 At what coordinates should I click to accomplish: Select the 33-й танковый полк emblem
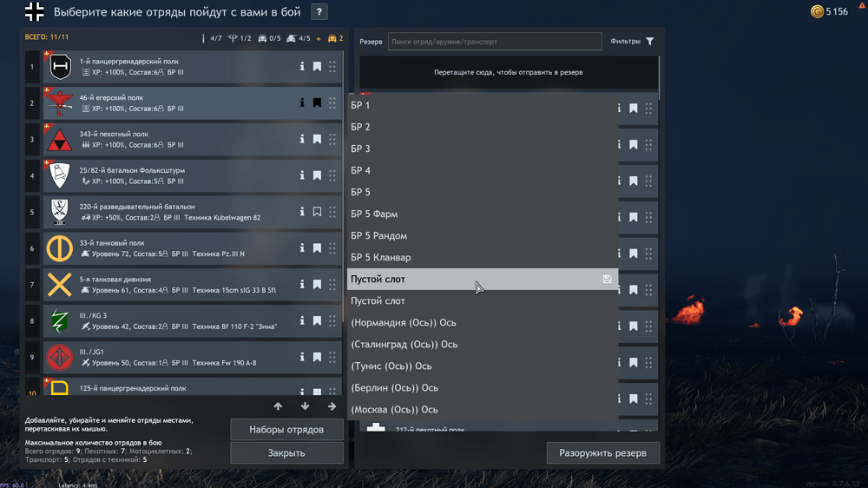point(60,248)
